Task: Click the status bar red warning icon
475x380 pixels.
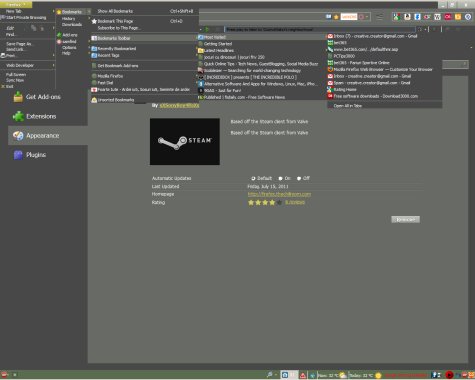Action: [303, 375]
